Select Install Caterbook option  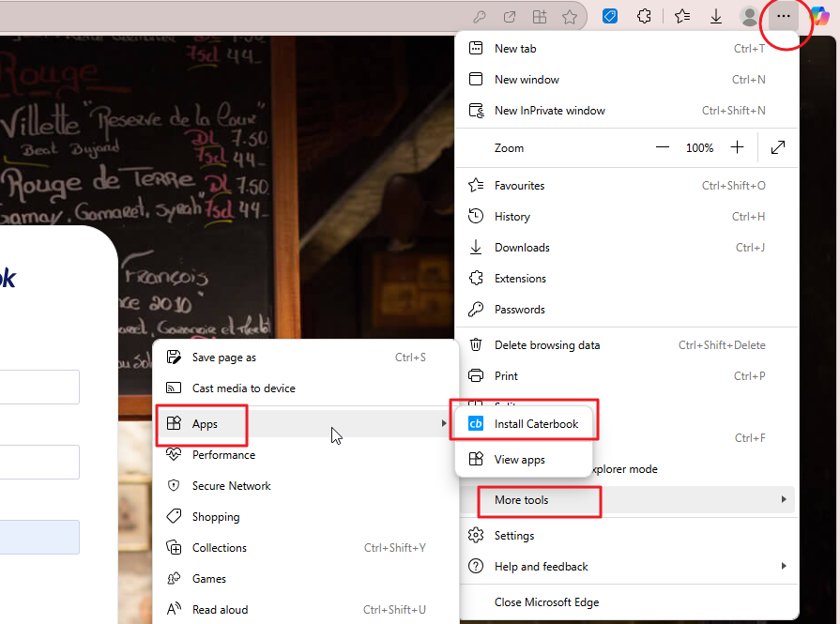[524, 424]
